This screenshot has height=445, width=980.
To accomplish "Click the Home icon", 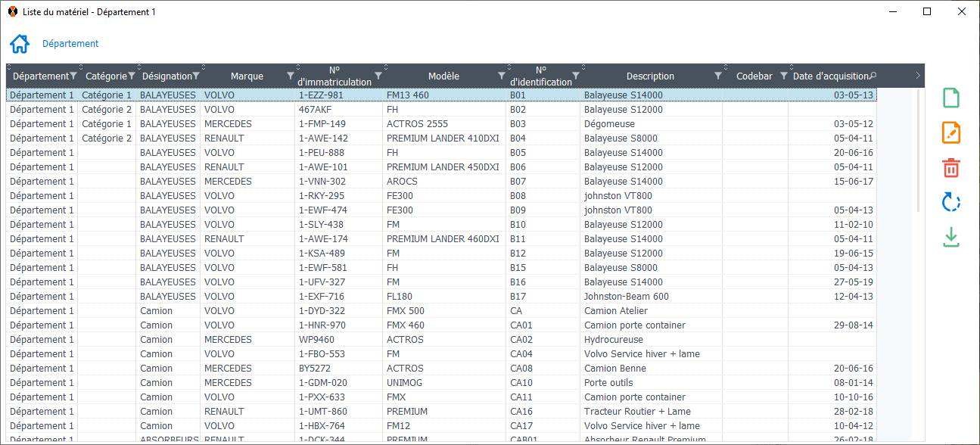I will pos(20,44).
